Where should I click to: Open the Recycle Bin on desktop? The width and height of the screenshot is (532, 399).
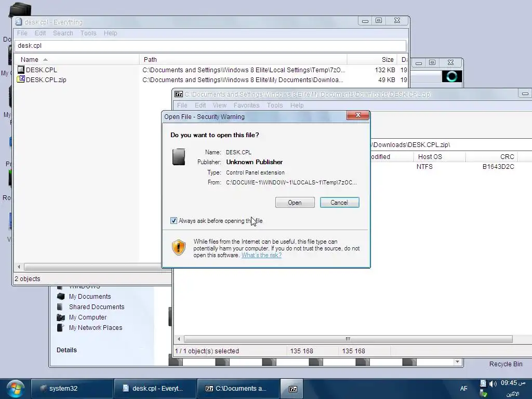tap(506, 364)
